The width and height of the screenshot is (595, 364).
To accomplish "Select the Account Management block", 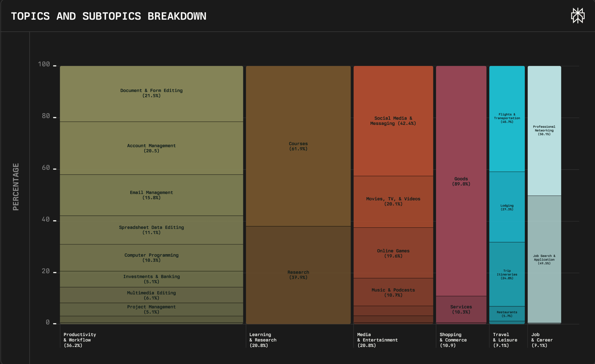I will 151,148.
